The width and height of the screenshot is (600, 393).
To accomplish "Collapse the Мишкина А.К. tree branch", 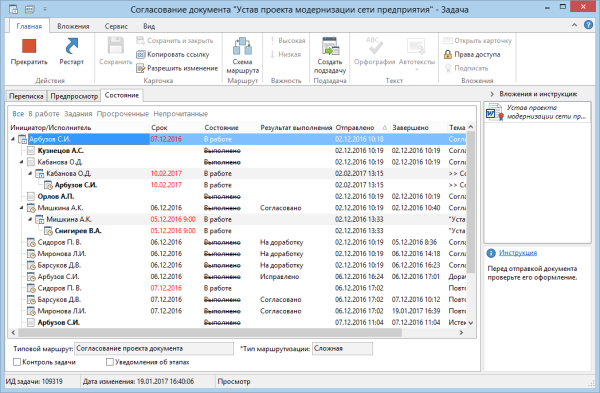I will 22,208.
